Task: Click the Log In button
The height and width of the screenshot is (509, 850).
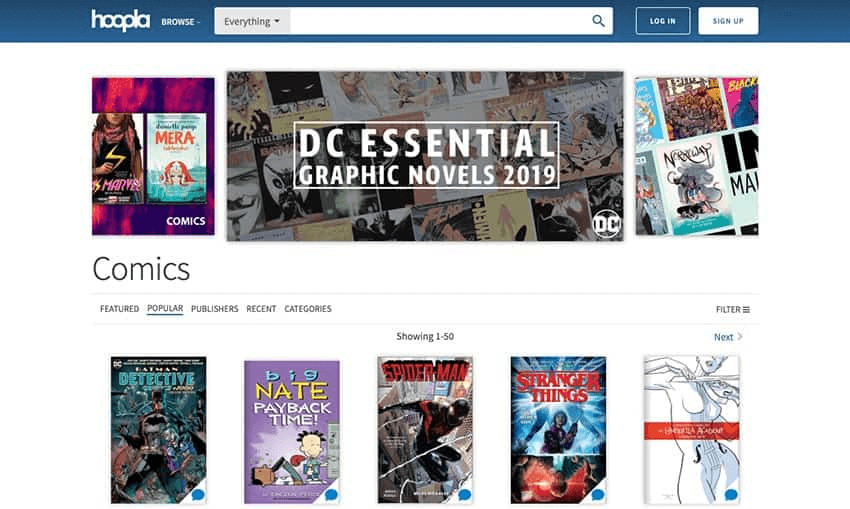Action: coord(663,21)
